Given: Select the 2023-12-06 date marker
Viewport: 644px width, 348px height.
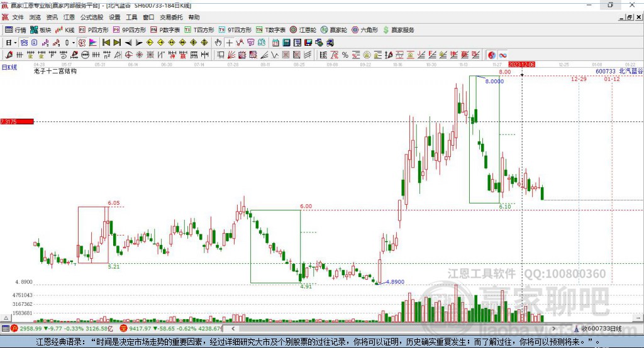Looking at the screenshot, I should coord(521,65).
